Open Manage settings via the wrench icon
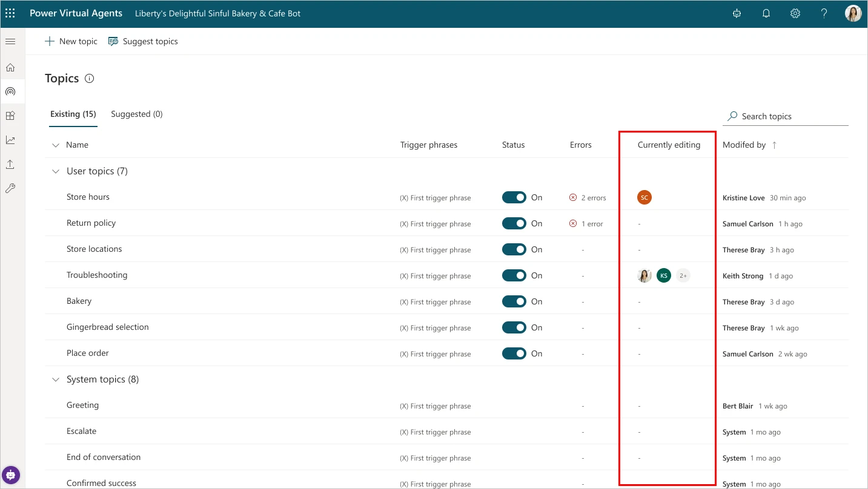The height and width of the screenshot is (489, 868). click(10, 188)
